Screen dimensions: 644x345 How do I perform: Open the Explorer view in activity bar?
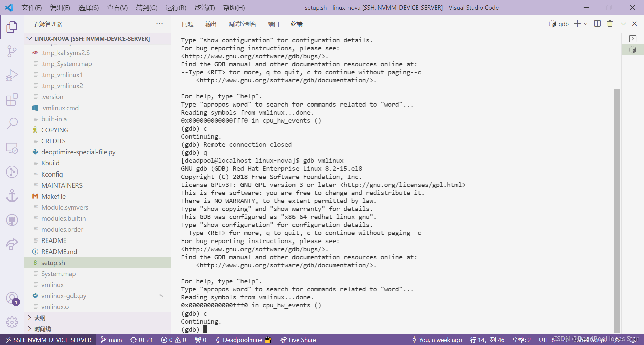(12, 27)
